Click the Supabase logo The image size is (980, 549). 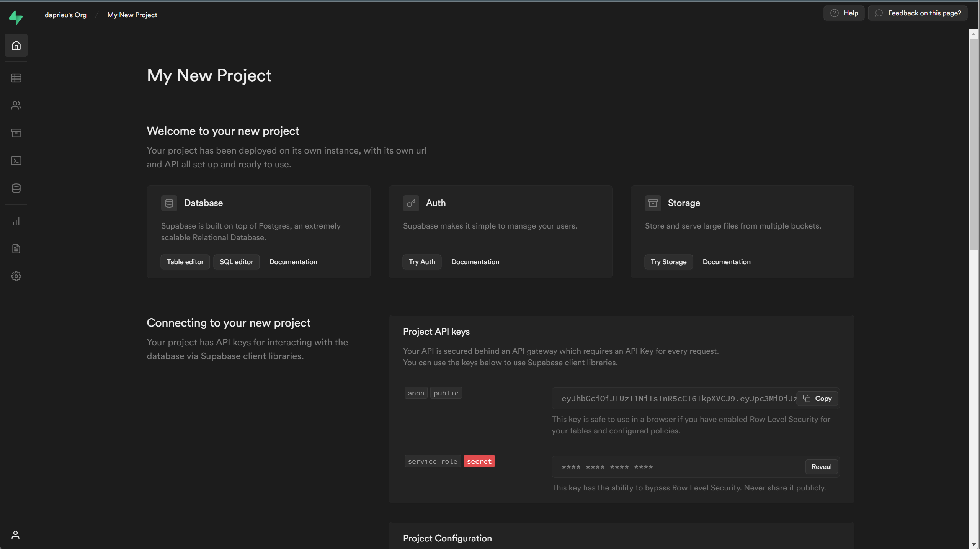pos(16,17)
